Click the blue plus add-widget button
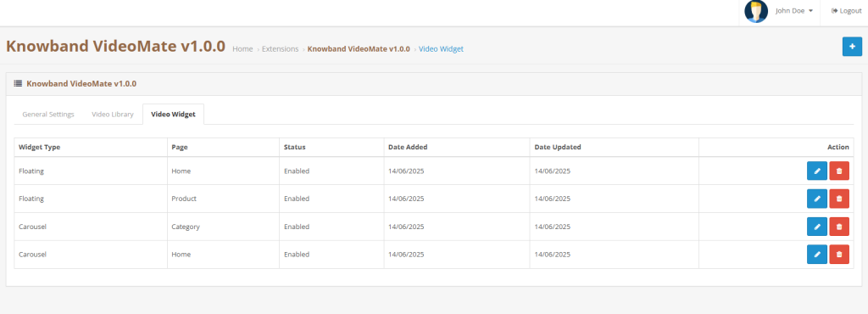 click(852, 47)
